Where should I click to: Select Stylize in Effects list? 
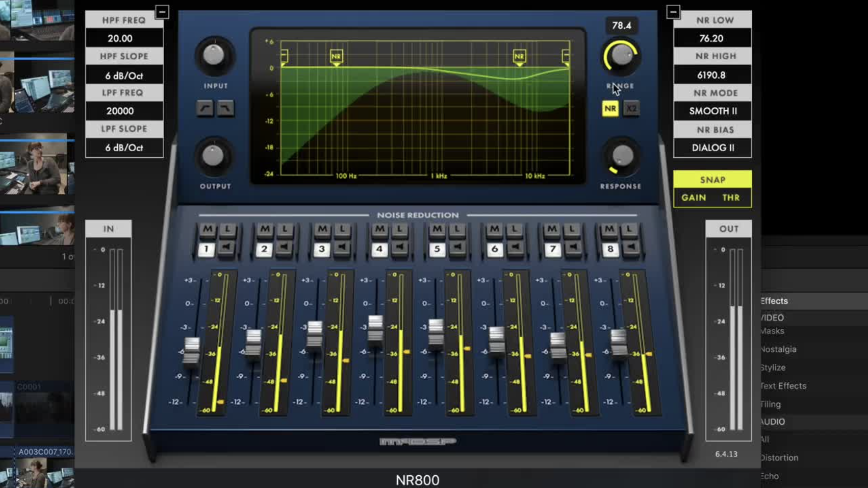tap(773, 368)
